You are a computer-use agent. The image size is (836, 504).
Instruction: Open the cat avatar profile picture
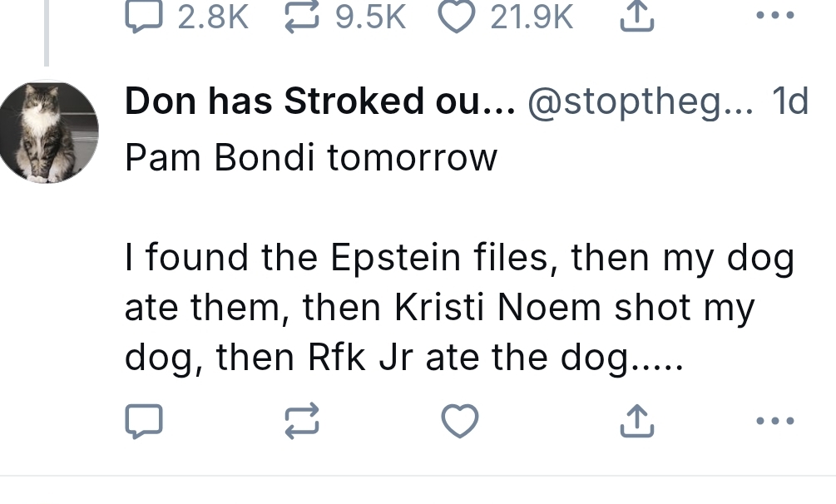(48, 131)
